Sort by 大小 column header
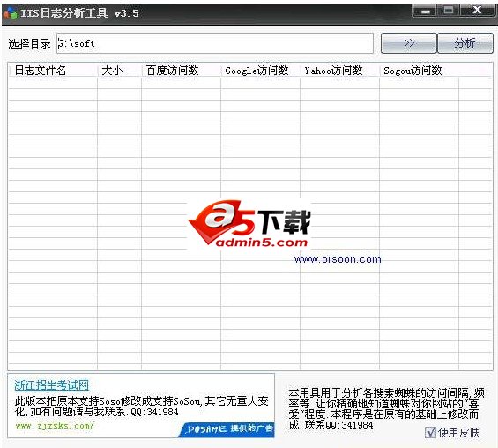The height and width of the screenshot is (448, 498). click(x=119, y=71)
